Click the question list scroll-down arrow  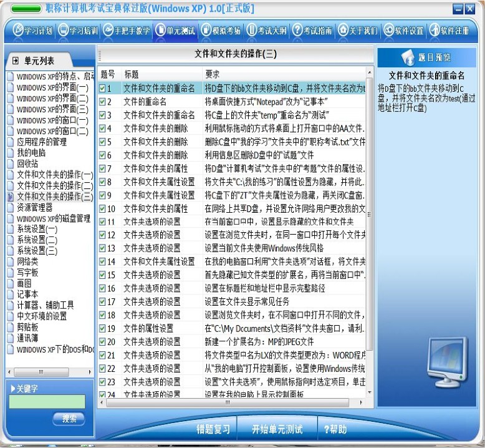369,393
